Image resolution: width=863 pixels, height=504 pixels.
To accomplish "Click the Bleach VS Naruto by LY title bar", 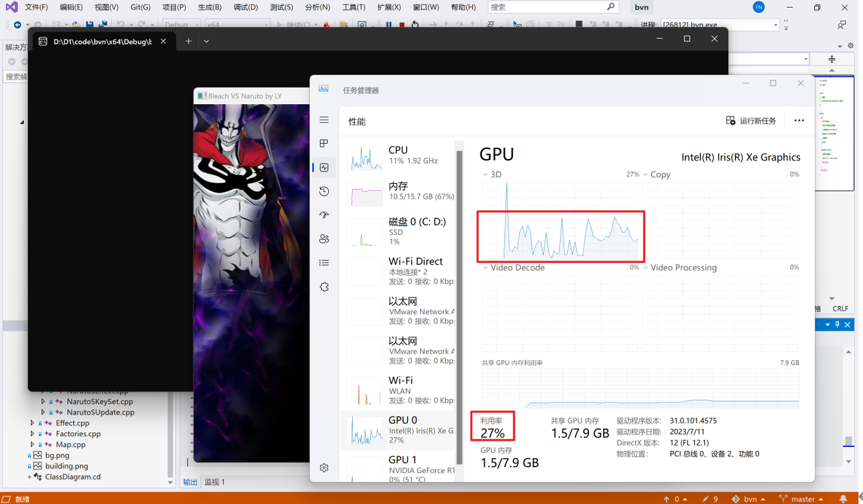I will [252, 96].
